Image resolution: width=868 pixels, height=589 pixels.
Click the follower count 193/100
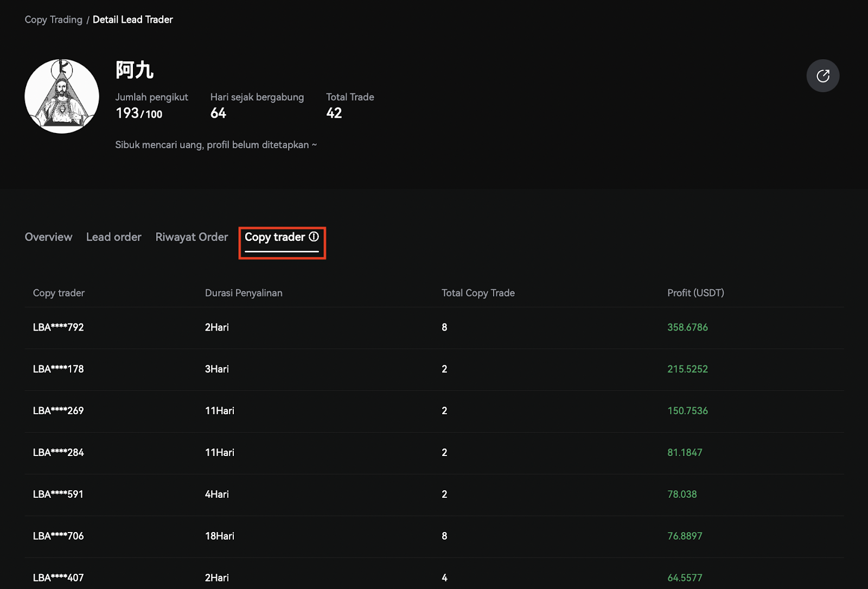point(139,113)
